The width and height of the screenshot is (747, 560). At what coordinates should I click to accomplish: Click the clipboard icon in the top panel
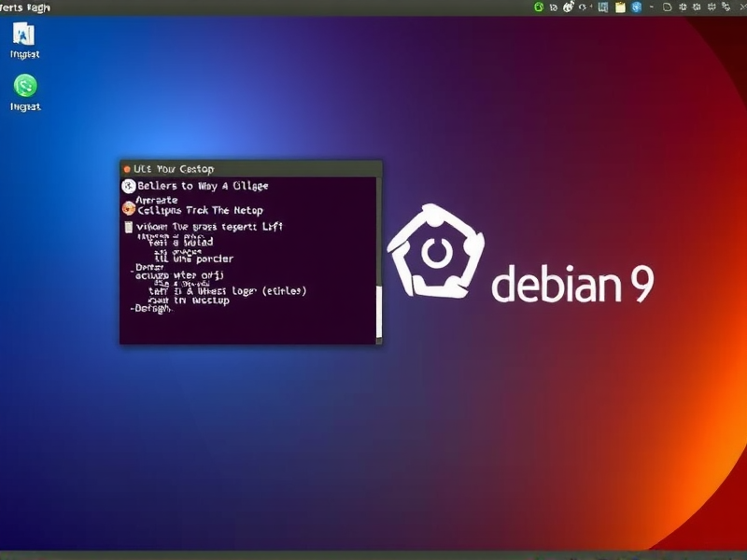(x=619, y=7)
